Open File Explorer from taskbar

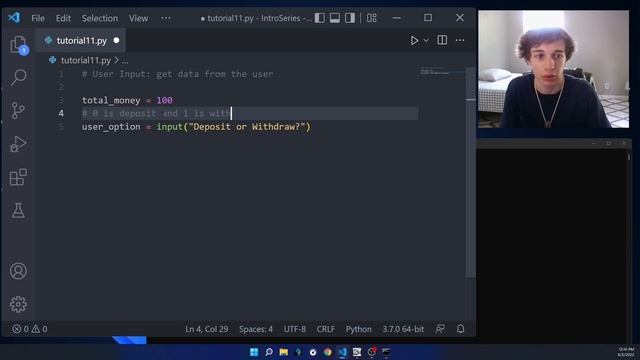tap(284, 352)
